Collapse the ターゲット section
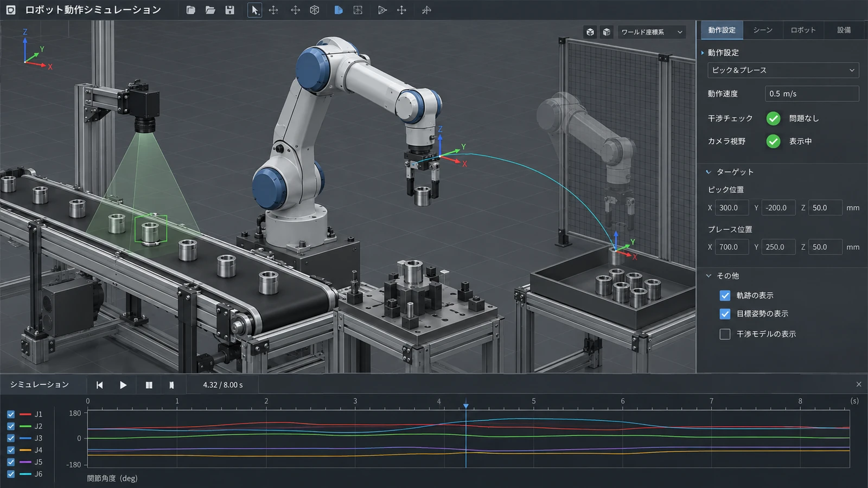The width and height of the screenshot is (868, 488). tap(730, 172)
